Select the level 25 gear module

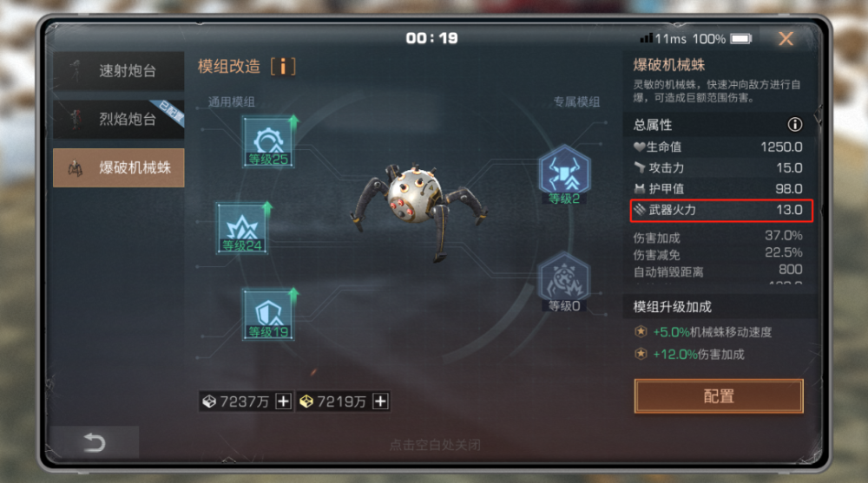(268, 141)
